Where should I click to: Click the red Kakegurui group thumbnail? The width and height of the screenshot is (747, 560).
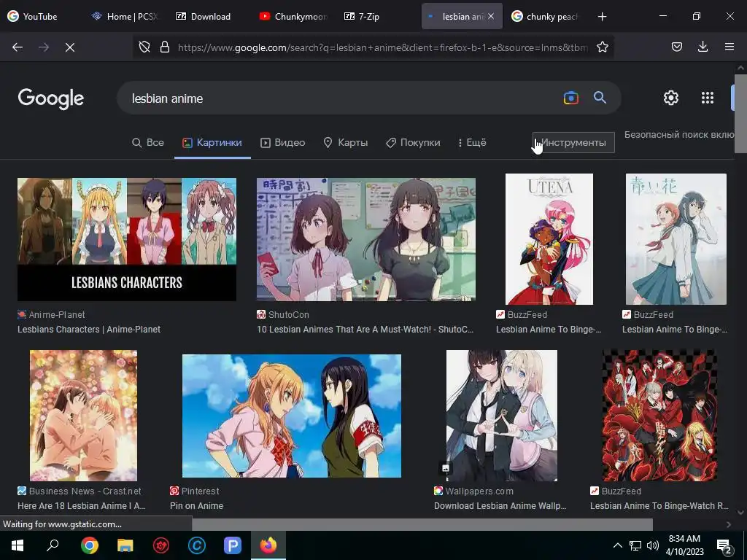pyautogui.click(x=659, y=415)
